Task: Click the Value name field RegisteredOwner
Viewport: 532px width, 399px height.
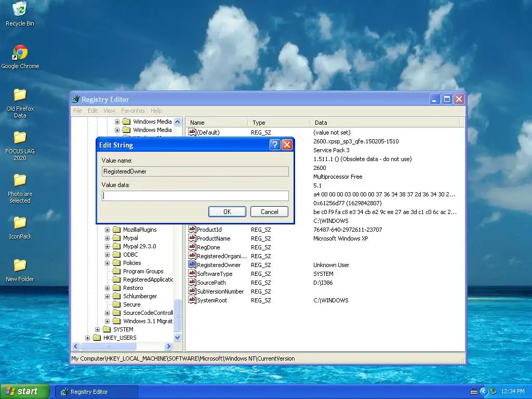Action: tap(195, 171)
